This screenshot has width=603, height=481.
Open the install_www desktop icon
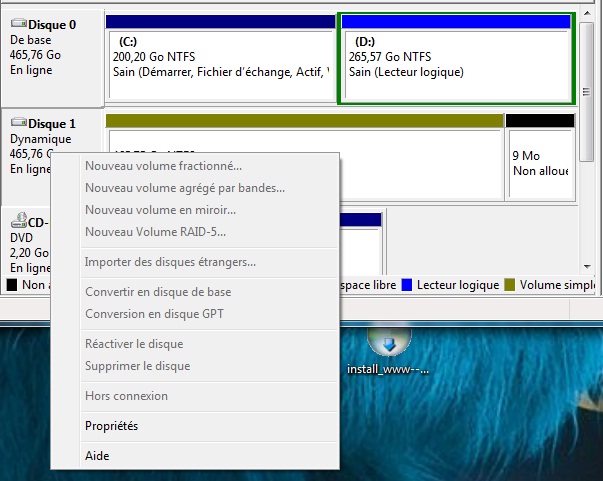[x=387, y=345]
